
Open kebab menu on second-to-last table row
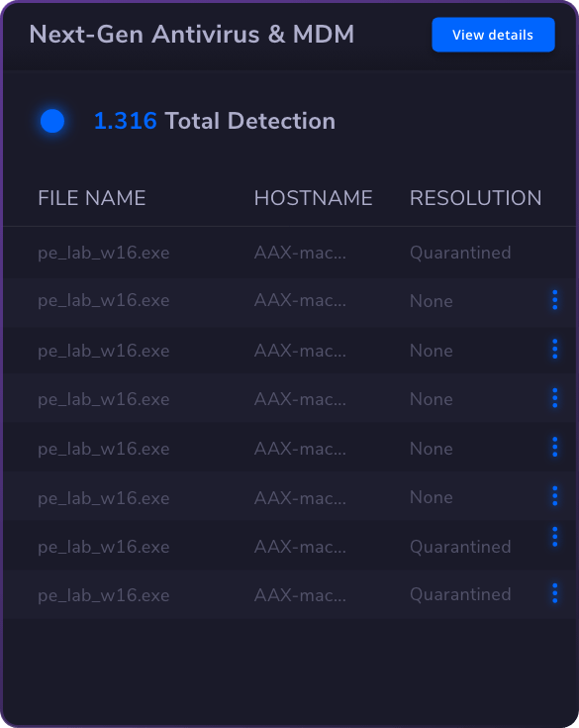(x=555, y=537)
